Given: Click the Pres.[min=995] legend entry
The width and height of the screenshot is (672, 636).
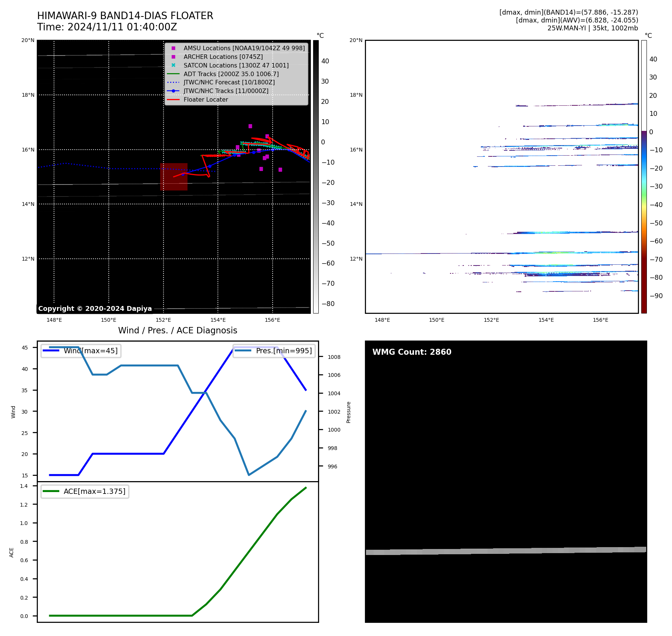Looking at the screenshot, I should click(x=274, y=351).
